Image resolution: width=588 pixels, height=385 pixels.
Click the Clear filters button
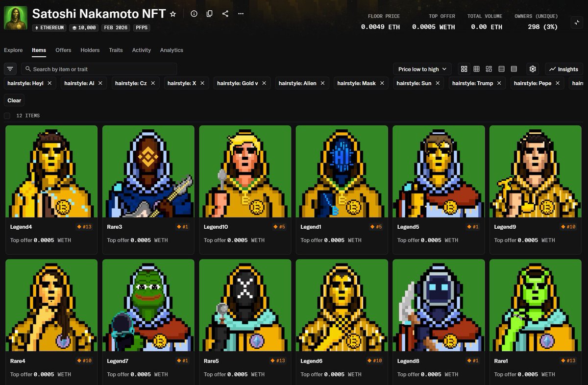14,100
